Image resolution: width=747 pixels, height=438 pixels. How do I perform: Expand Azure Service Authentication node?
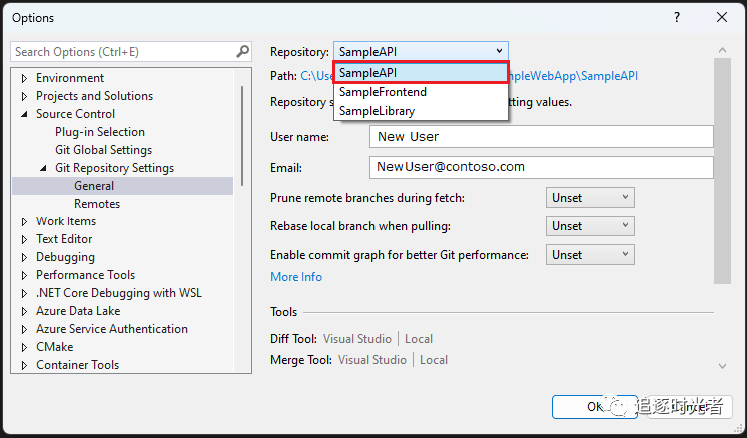point(24,329)
